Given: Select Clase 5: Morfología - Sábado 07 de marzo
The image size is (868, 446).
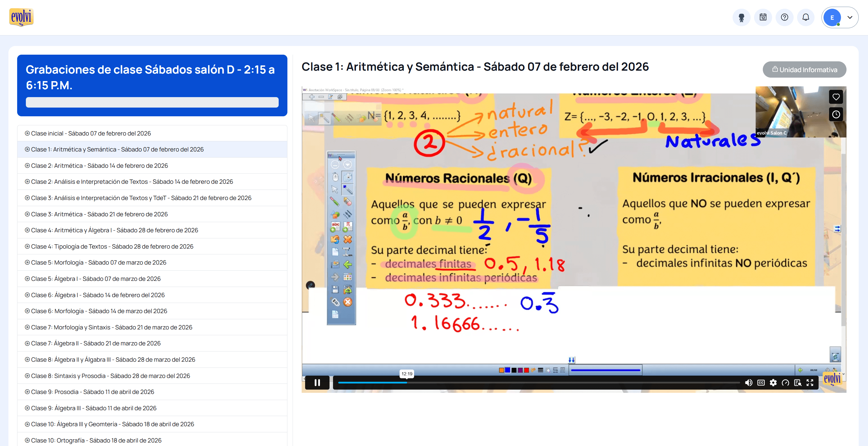Looking at the screenshot, I should point(152,263).
